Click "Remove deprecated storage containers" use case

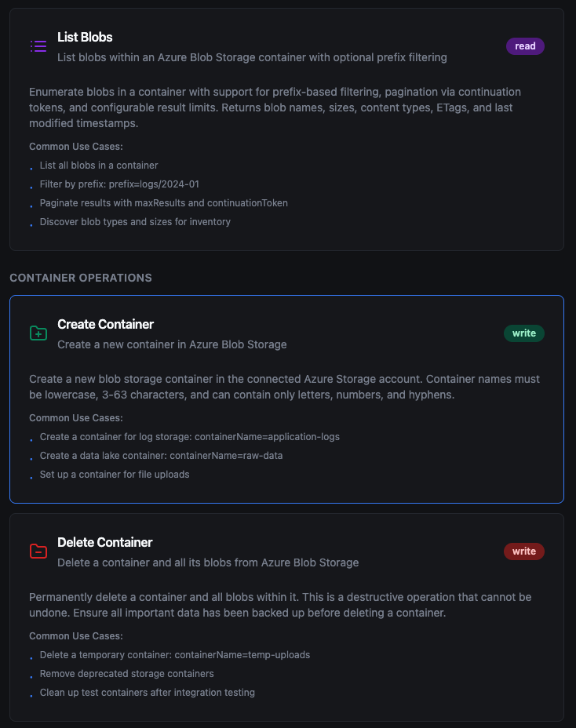(x=126, y=674)
